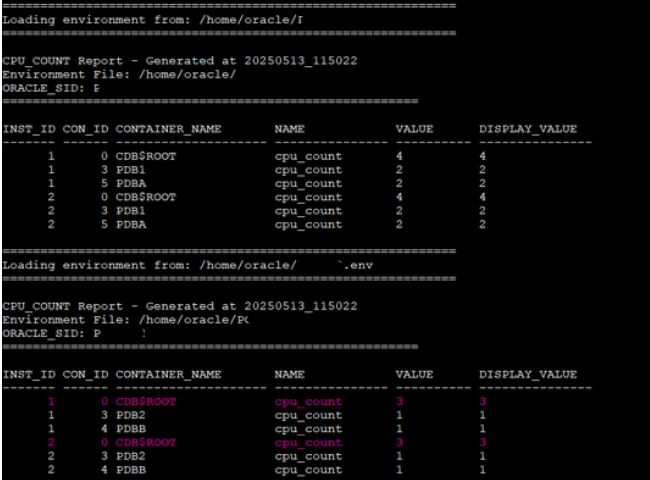Click cpu_count in instance 1 PDBA row
This screenshot has height=480, width=650.
[x=308, y=184]
